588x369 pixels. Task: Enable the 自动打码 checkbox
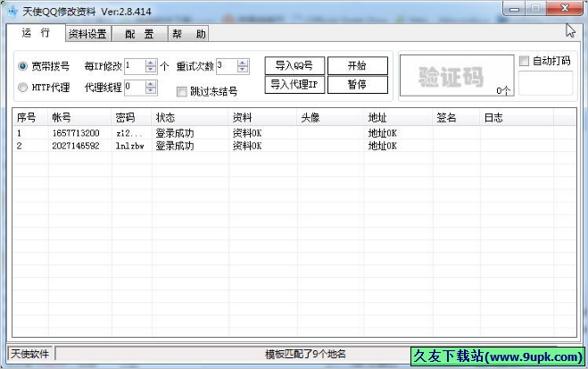pyautogui.click(x=524, y=61)
